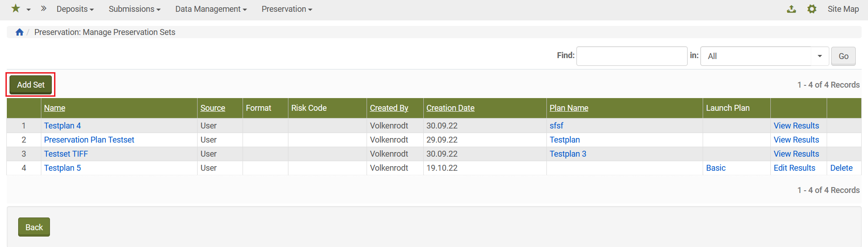Click the Add Set button
This screenshot has width=868, height=247.
(x=31, y=85)
